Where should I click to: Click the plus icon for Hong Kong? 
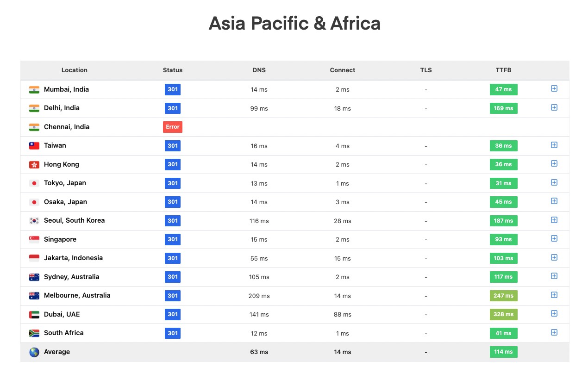point(554,163)
